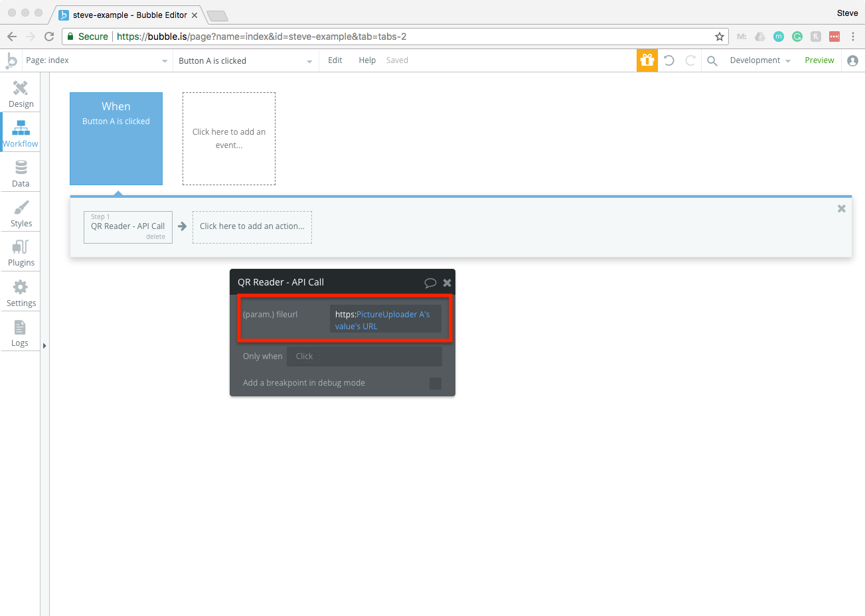Image resolution: width=865 pixels, height=616 pixels.
Task: Close the workflow actions strip
Action: [x=842, y=208]
